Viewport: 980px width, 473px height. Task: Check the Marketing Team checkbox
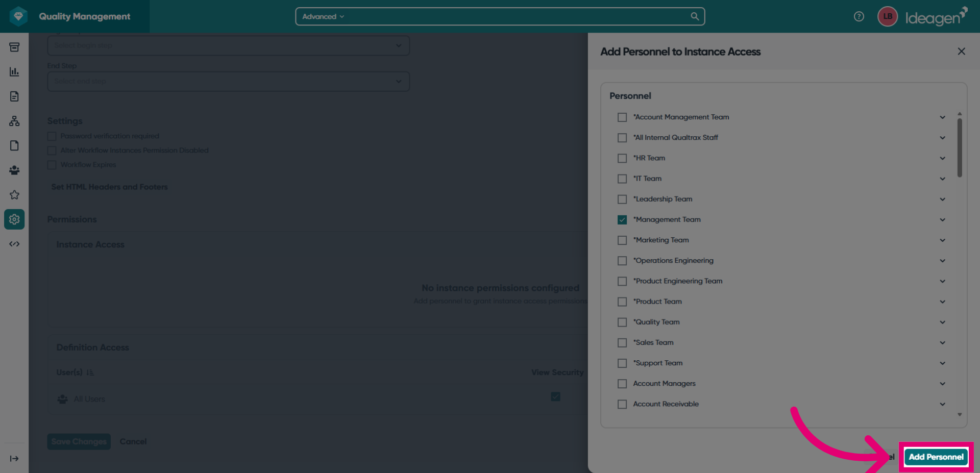622,240
